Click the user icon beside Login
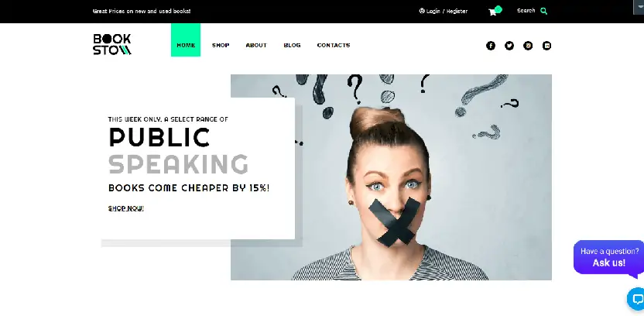The height and width of the screenshot is (316, 644). click(x=422, y=11)
